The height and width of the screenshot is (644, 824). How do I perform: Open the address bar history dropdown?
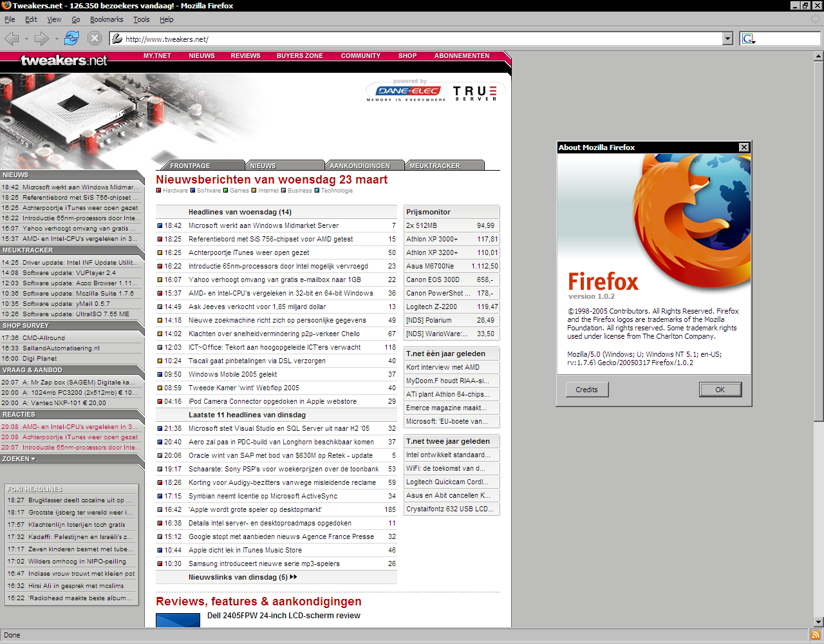point(728,38)
